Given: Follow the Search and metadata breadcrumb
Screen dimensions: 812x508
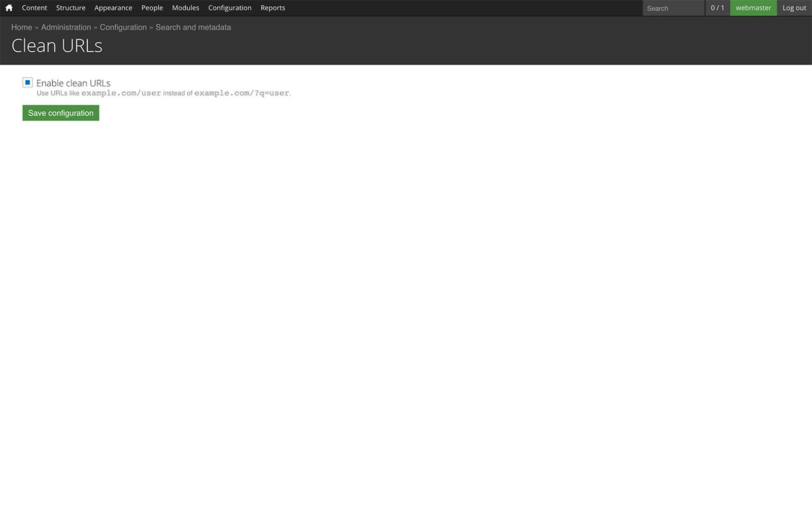Looking at the screenshot, I should pos(193,27).
